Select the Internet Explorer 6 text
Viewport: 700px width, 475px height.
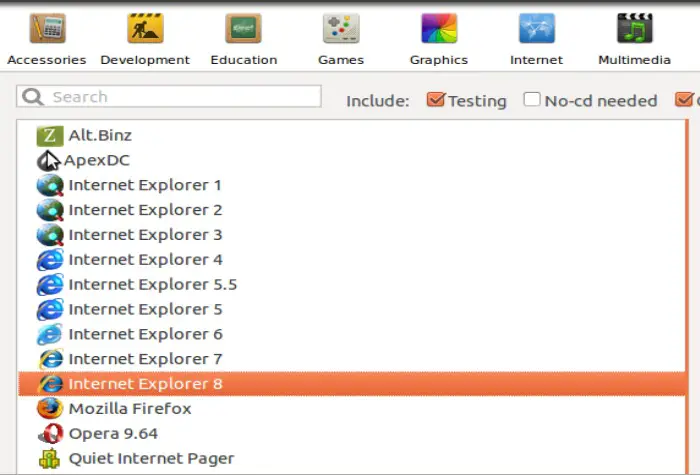(x=146, y=334)
